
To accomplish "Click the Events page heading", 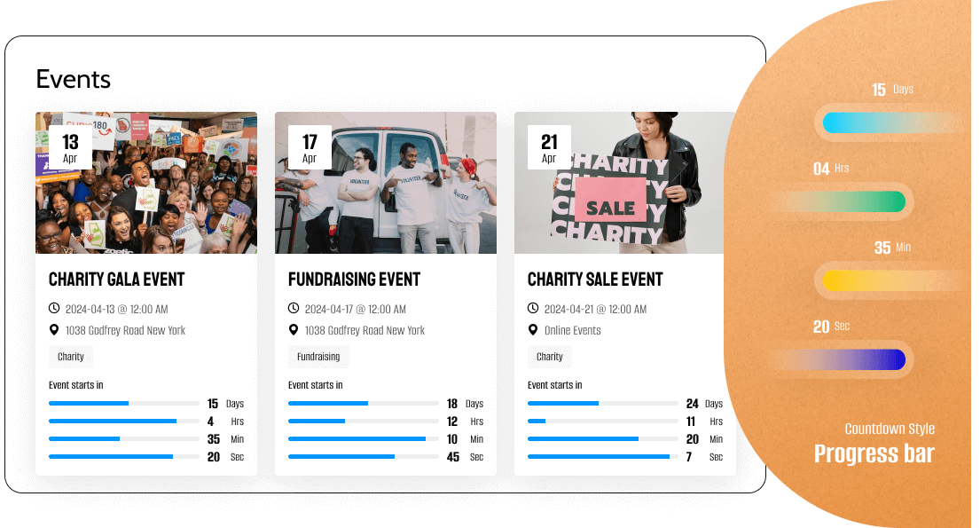I will coord(73,79).
